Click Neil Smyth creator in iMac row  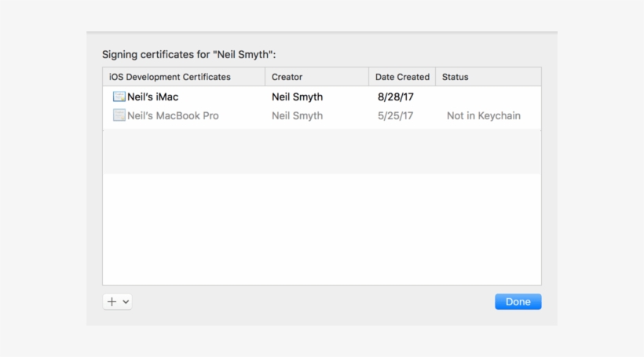click(x=297, y=97)
